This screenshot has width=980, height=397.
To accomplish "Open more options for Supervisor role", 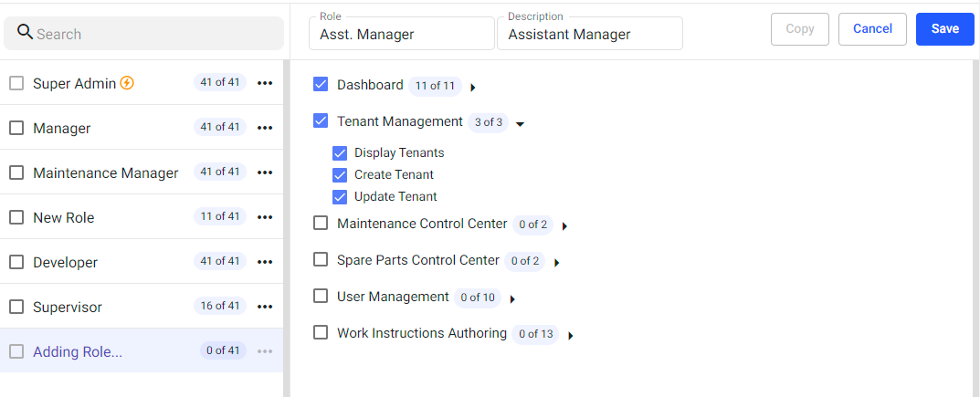I will click(x=265, y=307).
